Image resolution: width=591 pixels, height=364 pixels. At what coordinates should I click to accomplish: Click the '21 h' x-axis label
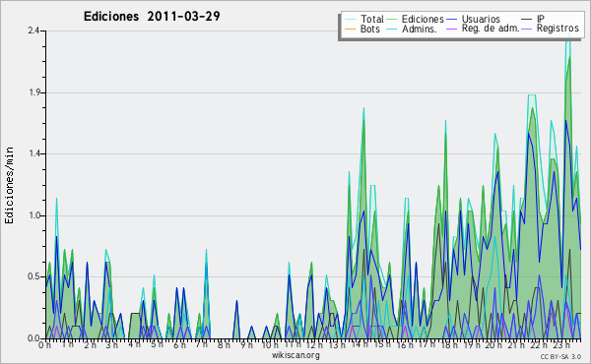click(516, 345)
